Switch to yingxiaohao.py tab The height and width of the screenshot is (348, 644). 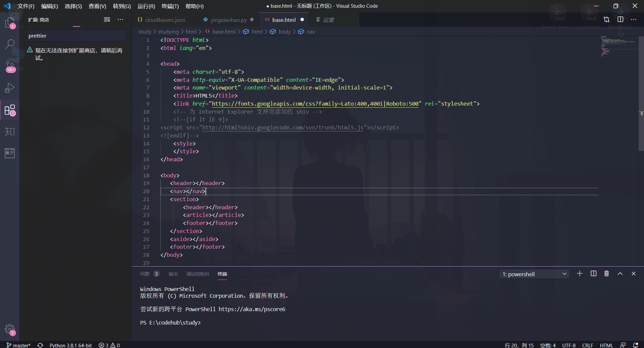[x=228, y=20]
